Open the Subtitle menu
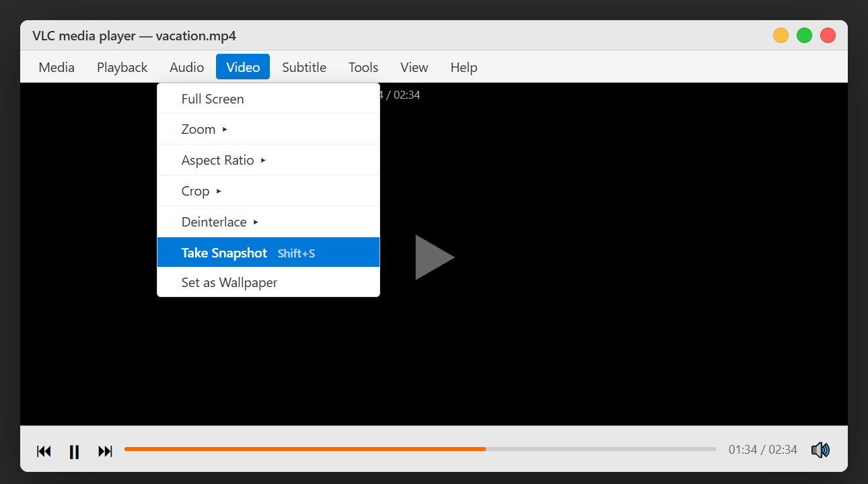868x484 pixels. (304, 67)
